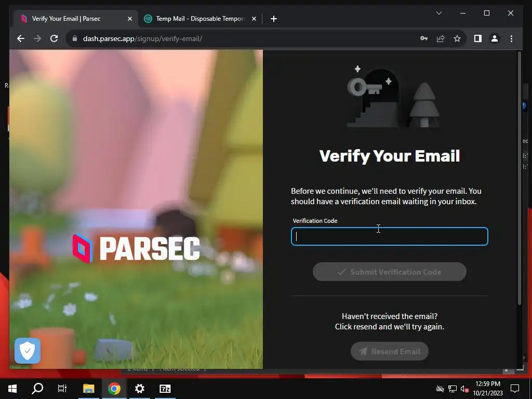Click the padlock site info icon
The image size is (532, 399).
tap(75, 38)
